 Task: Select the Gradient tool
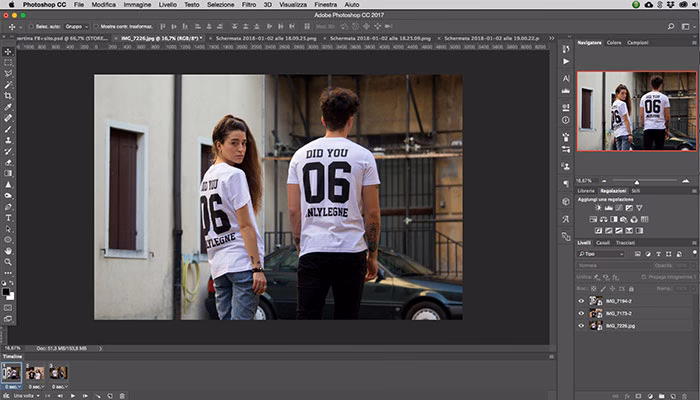pos(8,174)
